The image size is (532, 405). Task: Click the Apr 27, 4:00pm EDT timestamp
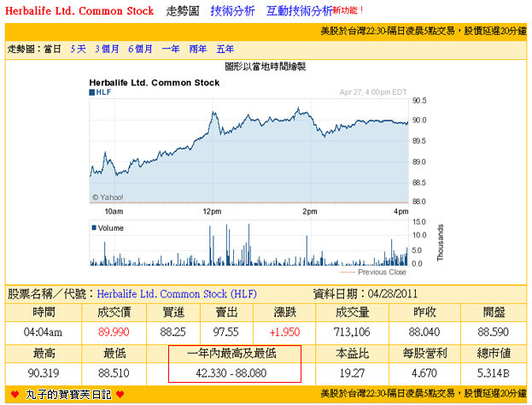pos(373,92)
